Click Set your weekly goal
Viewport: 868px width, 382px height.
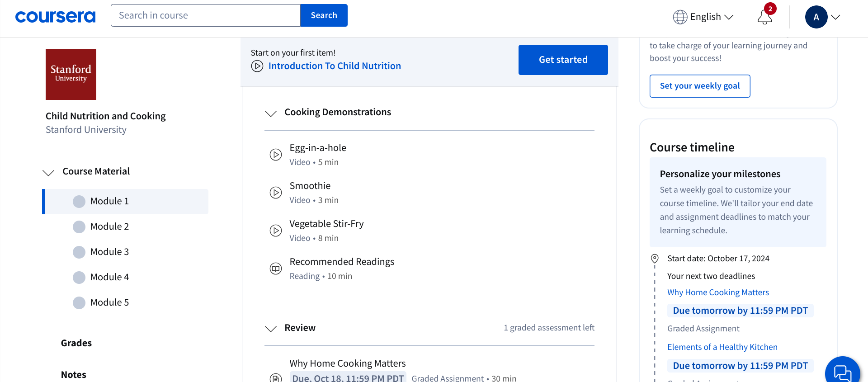700,86
